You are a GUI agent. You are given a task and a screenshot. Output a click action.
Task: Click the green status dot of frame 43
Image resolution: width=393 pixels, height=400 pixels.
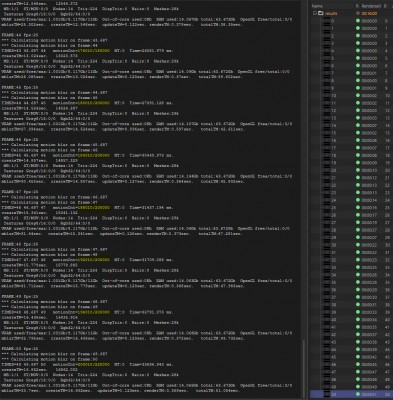(358, 342)
